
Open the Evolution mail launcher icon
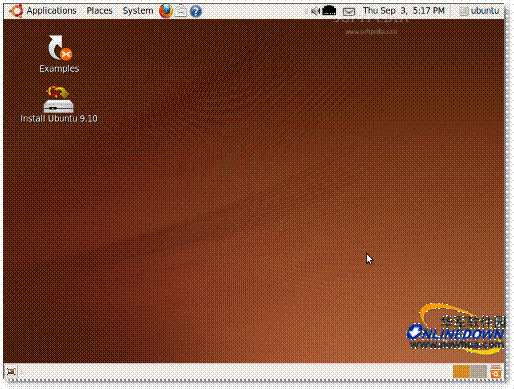click(x=181, y=11)
